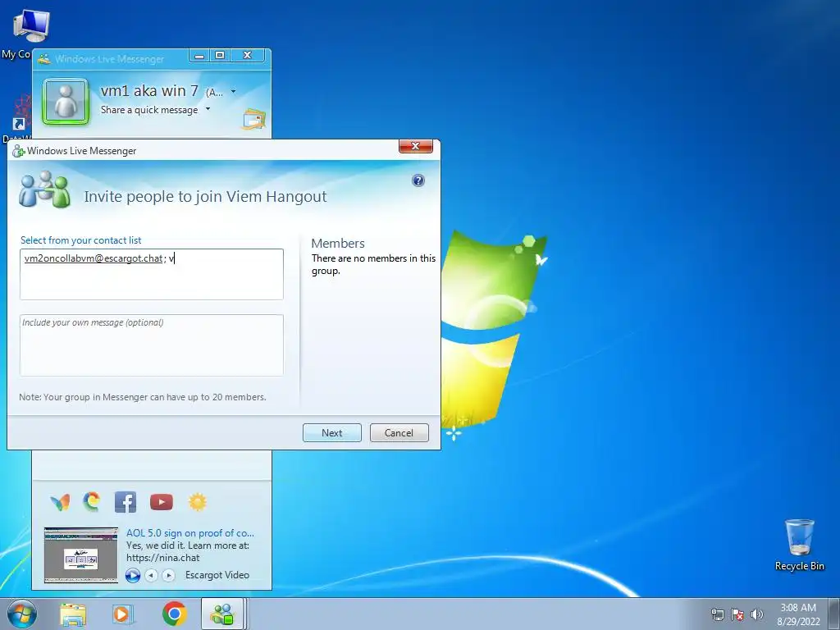Open help in the invite dialog

(x=418, y=180)
